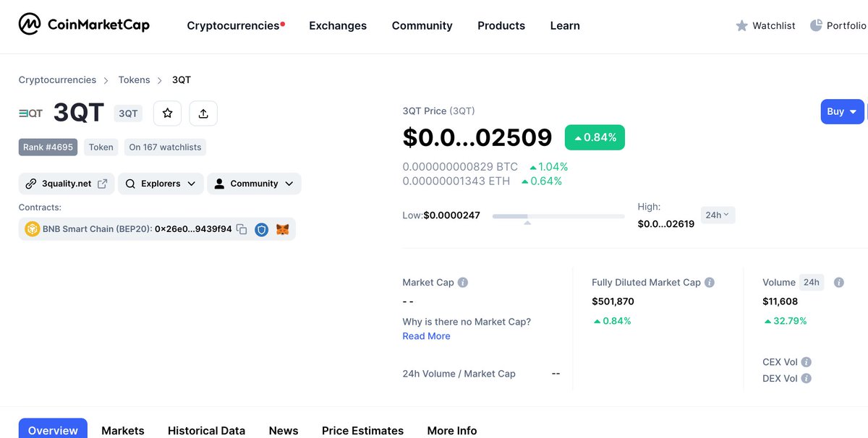Click the share icon next to 3QT

(203, 113)
